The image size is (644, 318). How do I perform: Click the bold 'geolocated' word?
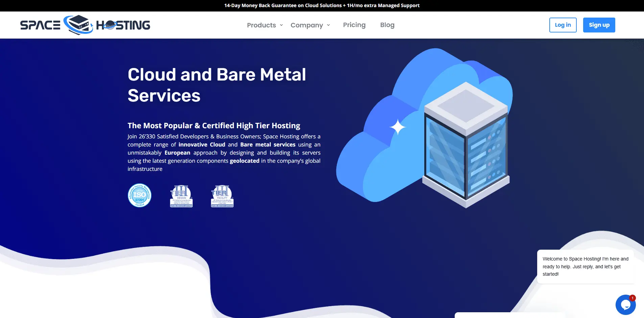[244, 161]
